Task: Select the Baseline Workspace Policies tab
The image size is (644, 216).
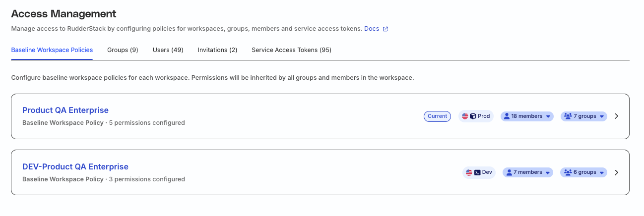Action: point(52,50)
